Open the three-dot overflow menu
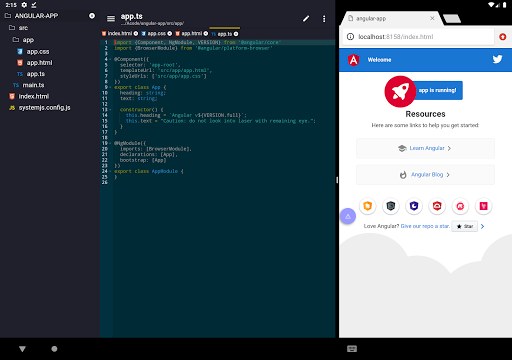 pos(324,19)
